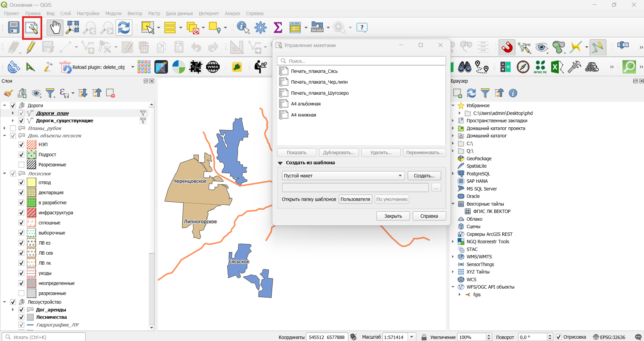Enable the Разрезанные layer checkbox
The image size is (644, 341).
21,165
